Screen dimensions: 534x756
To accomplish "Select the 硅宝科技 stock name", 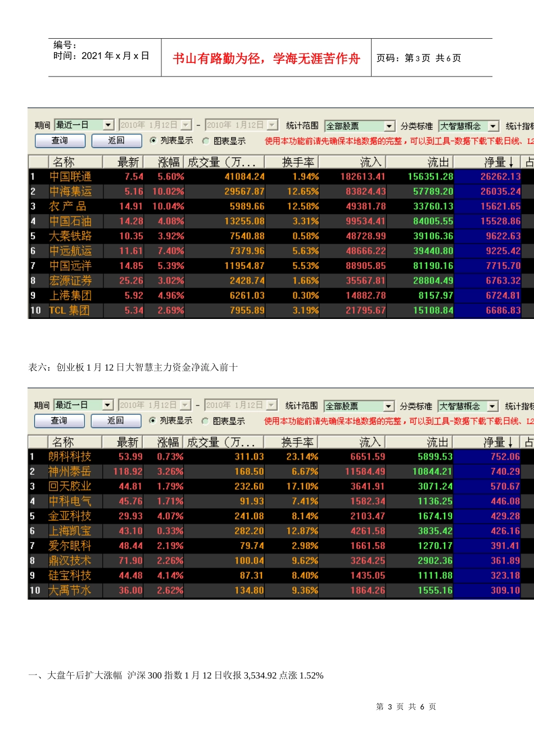I will [x=70, y=575].
